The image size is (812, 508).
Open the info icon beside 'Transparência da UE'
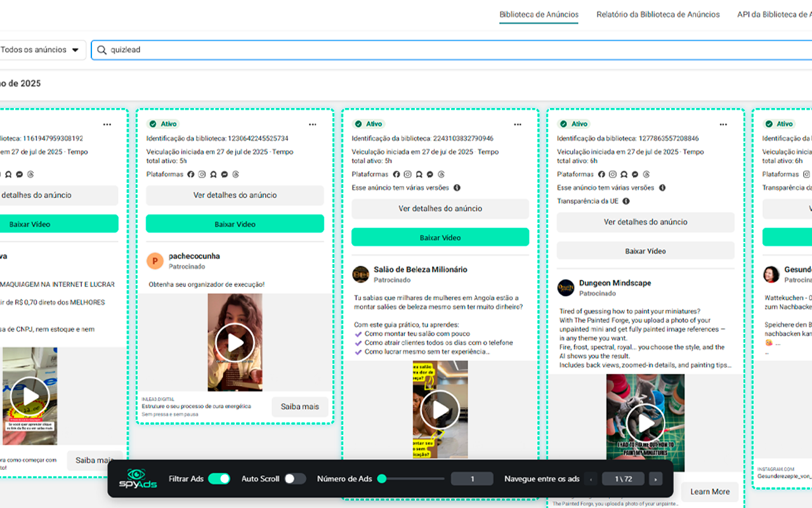[x=626, y=201]
